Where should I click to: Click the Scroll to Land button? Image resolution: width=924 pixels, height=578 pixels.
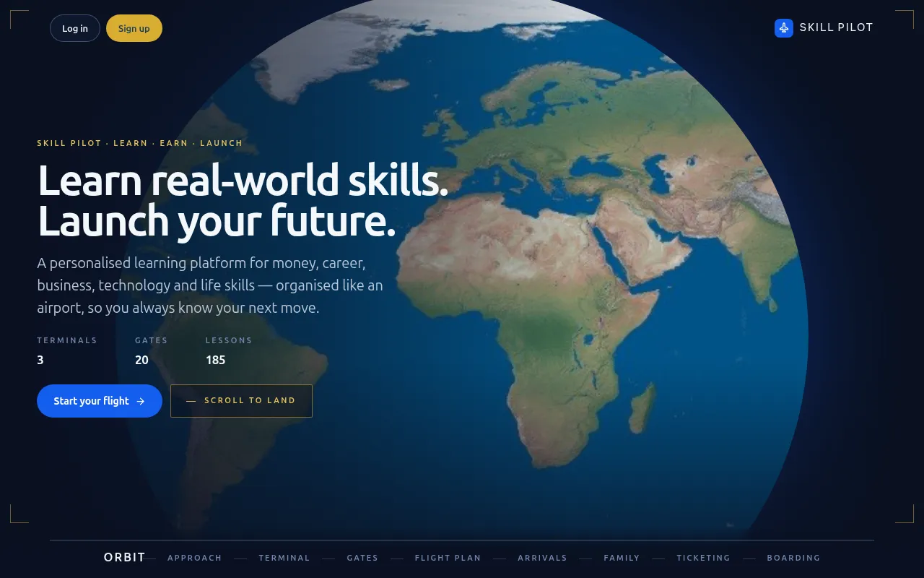(241, 401)
